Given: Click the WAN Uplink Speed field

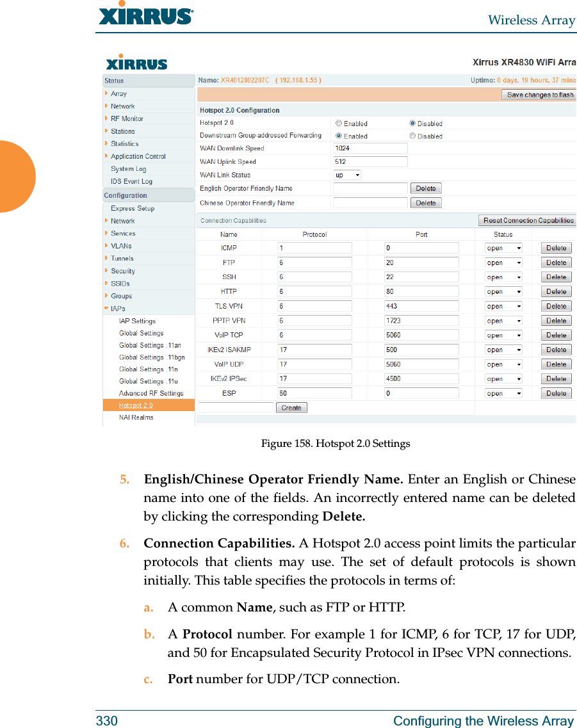Looking at the screenshot, I should (370, 161).
